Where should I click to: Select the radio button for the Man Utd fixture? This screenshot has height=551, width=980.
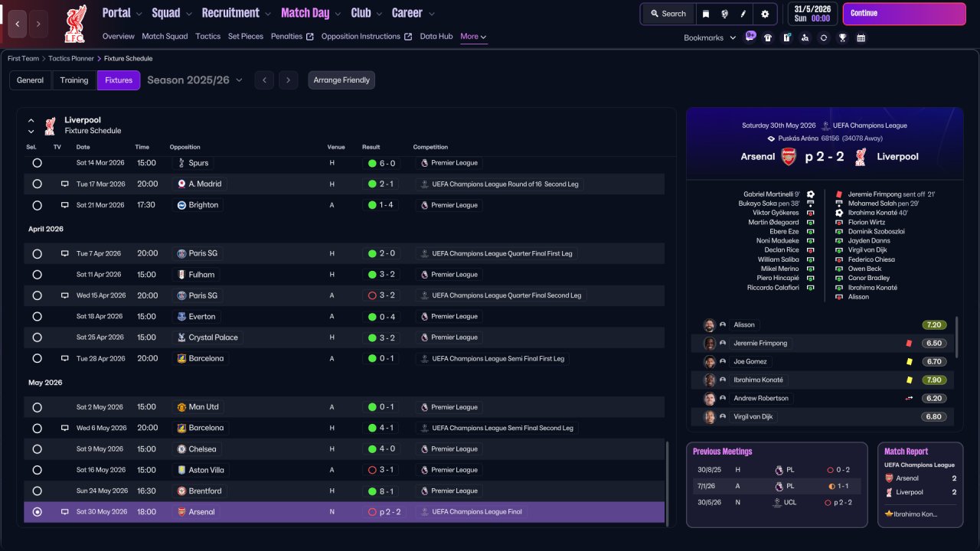coord(37,407)
